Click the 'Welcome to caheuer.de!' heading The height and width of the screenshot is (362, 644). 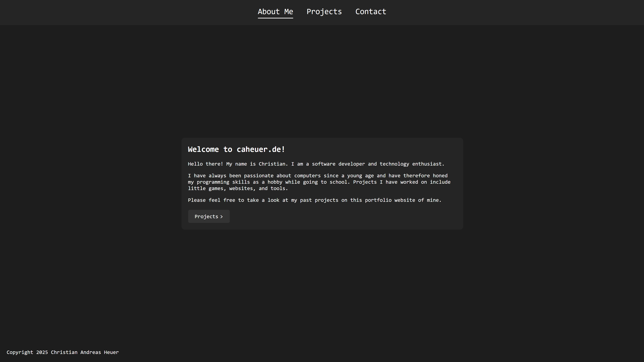(236, 149)
